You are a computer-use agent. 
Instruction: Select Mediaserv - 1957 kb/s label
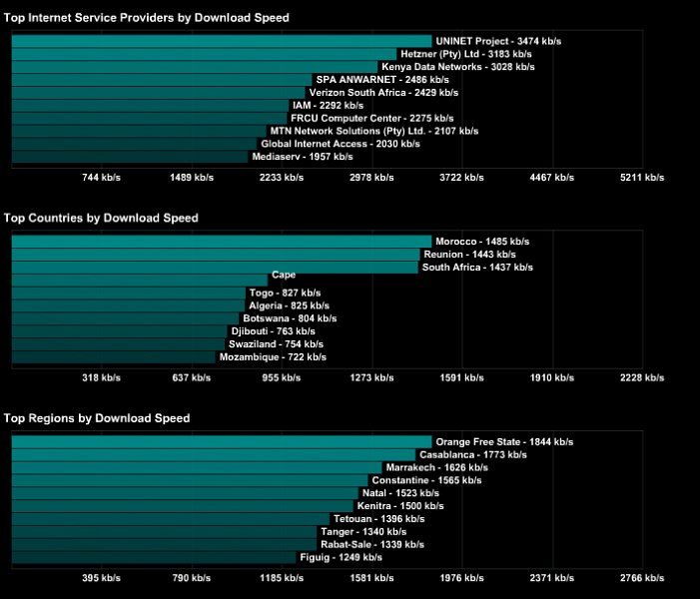pos(303,157)
